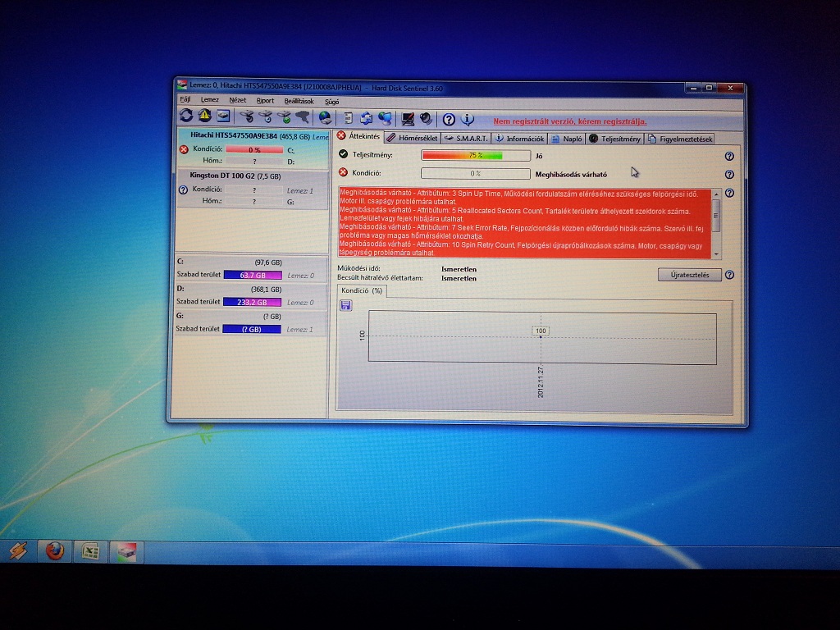
Task: Click the blue arrows window toolbar icon
Action: (367, 118)
